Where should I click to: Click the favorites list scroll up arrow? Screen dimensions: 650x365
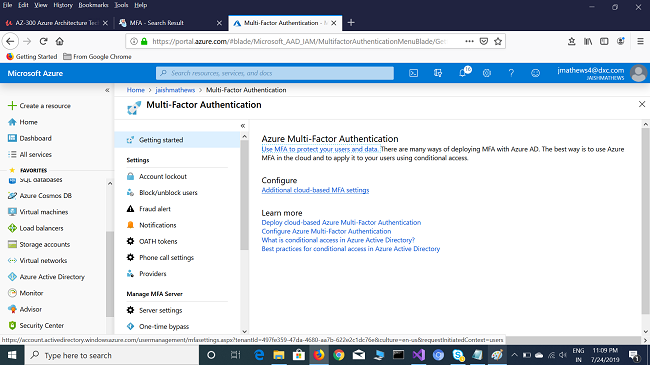pos(110,183)
